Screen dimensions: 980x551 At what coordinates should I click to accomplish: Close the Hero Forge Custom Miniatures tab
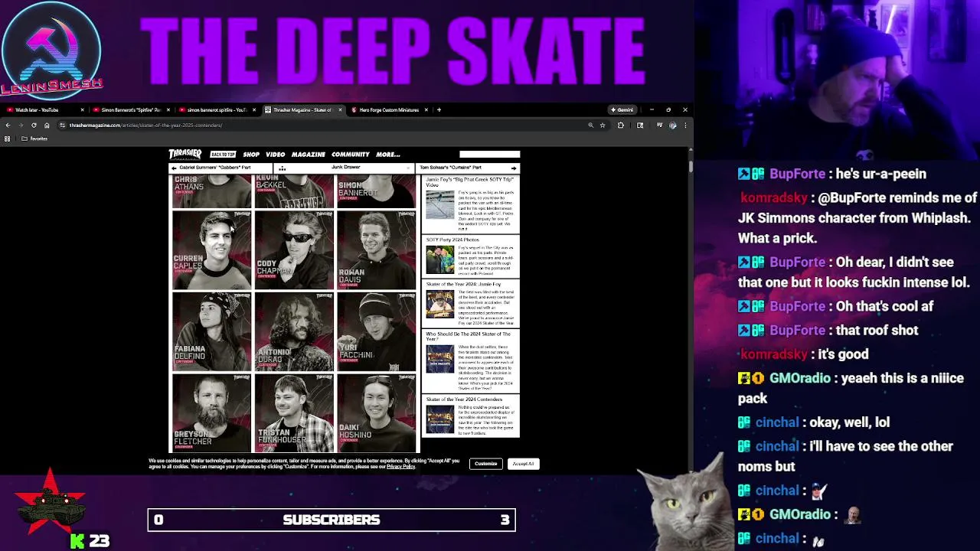tap(426, 109)
